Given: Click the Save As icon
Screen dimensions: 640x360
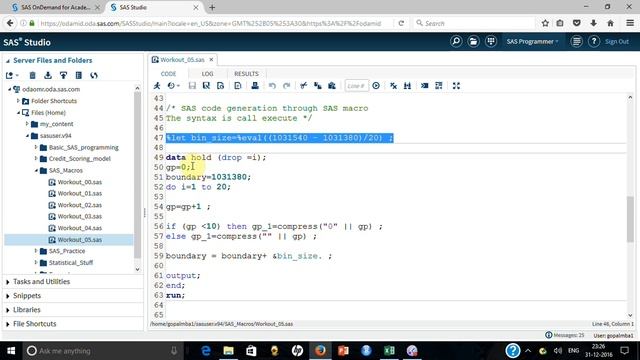Looking at the screenshot, I should [x=206, y=86].
